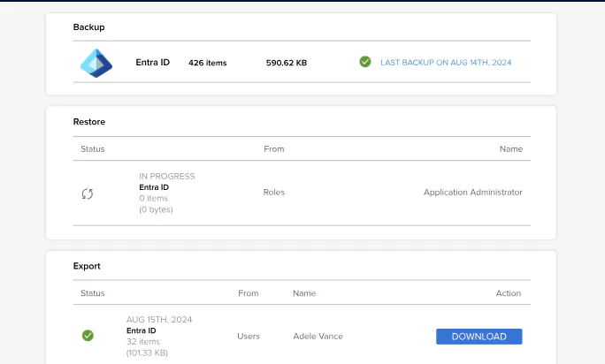
Task: Click the Roles cell in Restore table
Action: (274, 192)
